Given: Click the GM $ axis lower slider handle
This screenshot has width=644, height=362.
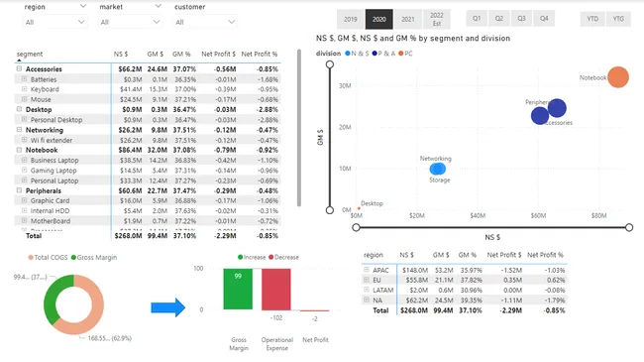Looking at the screenshot, I should click(329, 210).
